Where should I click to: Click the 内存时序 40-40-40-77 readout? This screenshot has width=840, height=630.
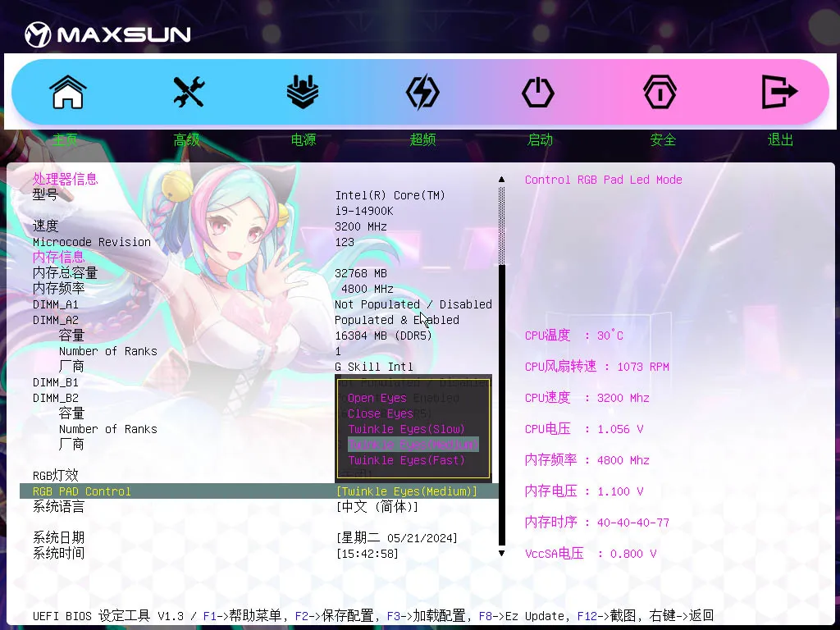coord(597,523)
